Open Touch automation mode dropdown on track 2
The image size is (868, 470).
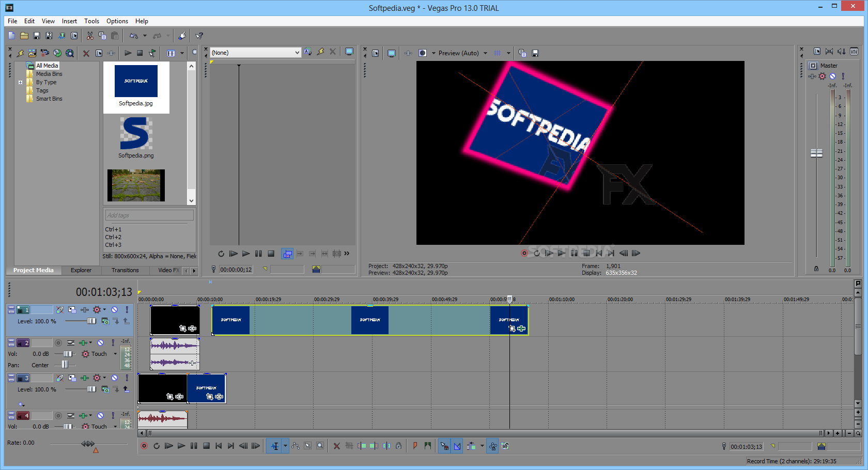[115, 354]
